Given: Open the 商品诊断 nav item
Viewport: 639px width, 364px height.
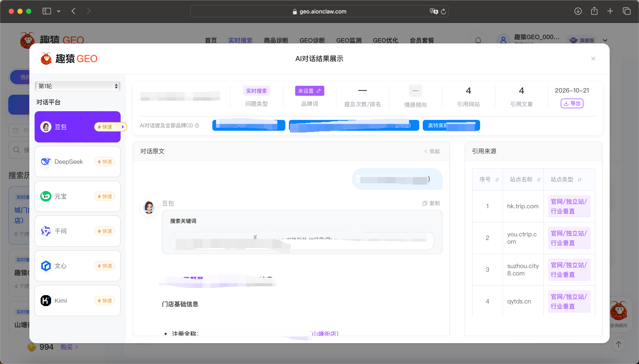Looking at the screenshot, I should point(276,40).
